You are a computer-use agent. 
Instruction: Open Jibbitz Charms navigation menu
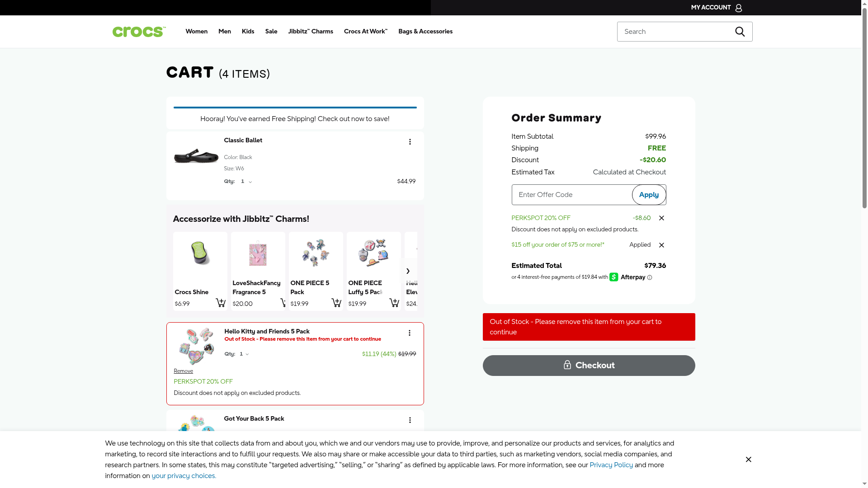(x=310, y=32)
